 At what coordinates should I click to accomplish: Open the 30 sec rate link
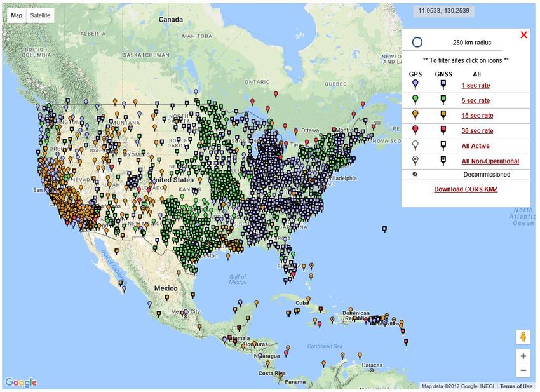tap(477, 130)
